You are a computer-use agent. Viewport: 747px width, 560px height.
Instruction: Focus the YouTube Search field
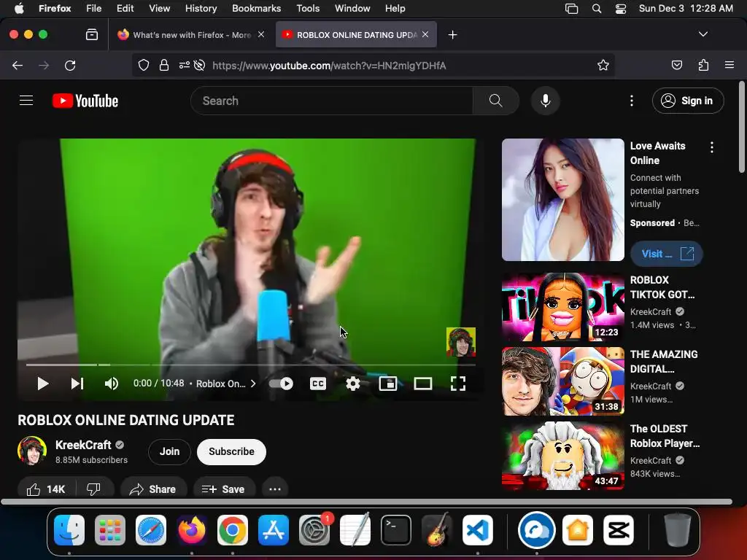pyautogui.click(x=332, y=101)
